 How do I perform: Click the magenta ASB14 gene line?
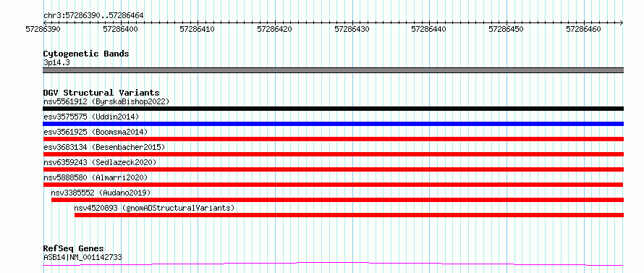(333, 264)
